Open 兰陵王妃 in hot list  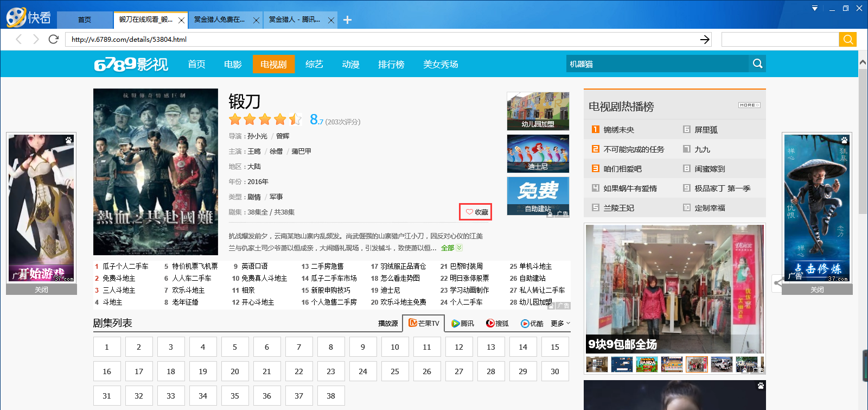[619, 208]
